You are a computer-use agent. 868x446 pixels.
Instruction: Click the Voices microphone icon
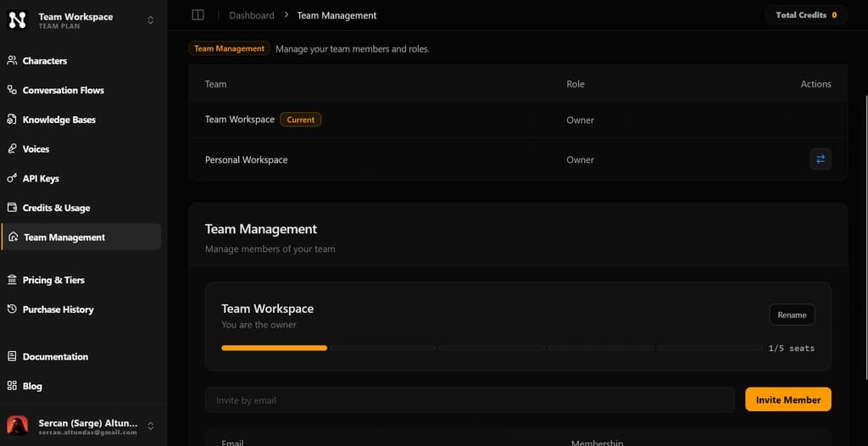tap(12, 148)
